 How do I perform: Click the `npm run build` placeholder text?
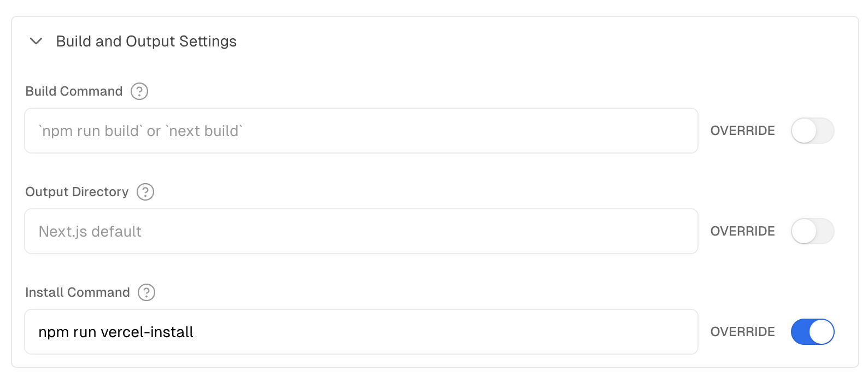[x=90, y=131]
